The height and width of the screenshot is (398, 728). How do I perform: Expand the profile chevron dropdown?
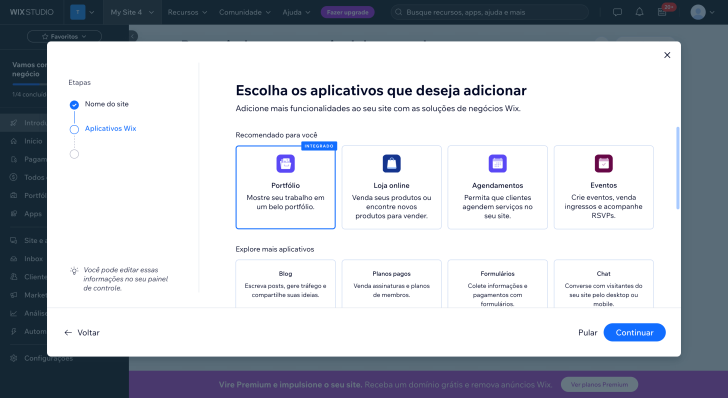(712, 13)
